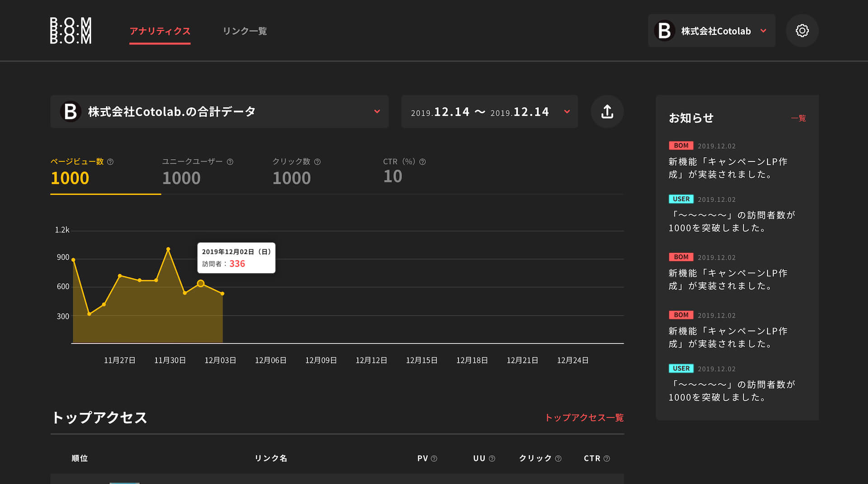Open last 訪問者数が1000を突破 notice
868x484 pixels.
pyautogui.click(x=731, y=391)
